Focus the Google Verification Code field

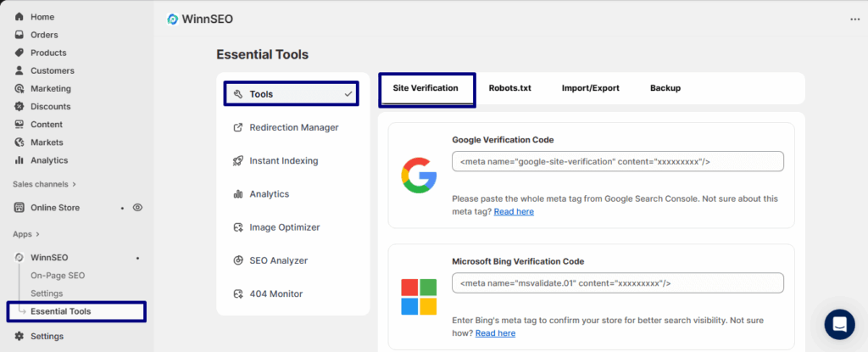[x=618, y=161]
